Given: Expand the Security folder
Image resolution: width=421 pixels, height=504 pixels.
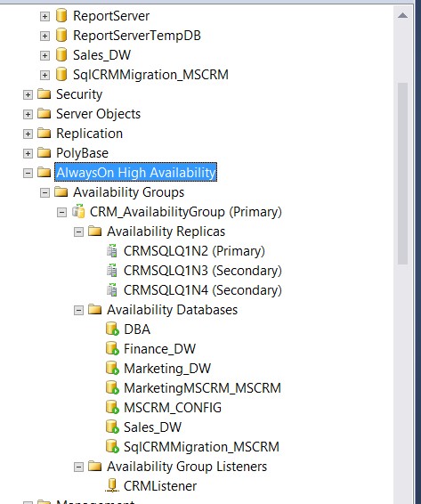Looking at the screenshot, I should tap(28, 94).
